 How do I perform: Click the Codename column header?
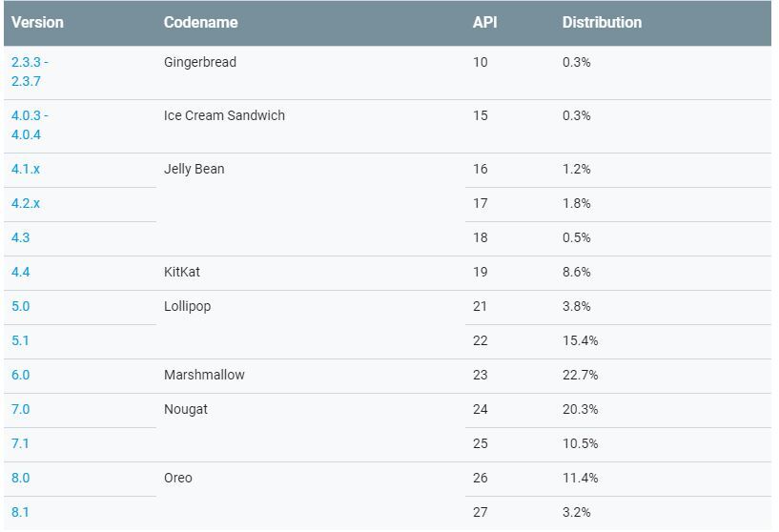(x=200, y=22)
